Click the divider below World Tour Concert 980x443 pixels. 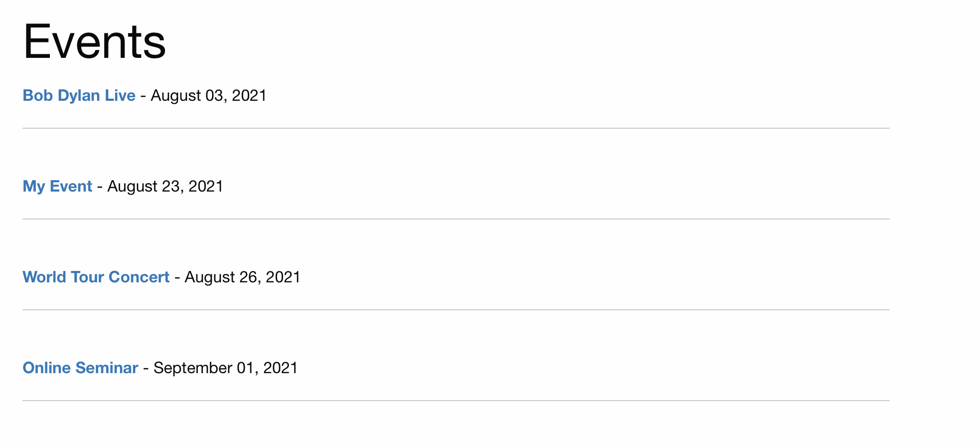(x=456, y=310)
